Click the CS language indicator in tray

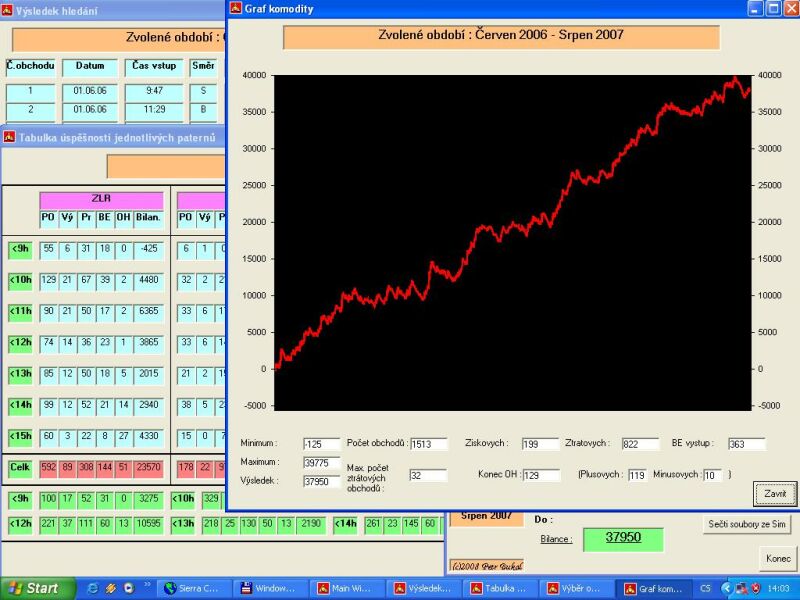pos(706,588)
